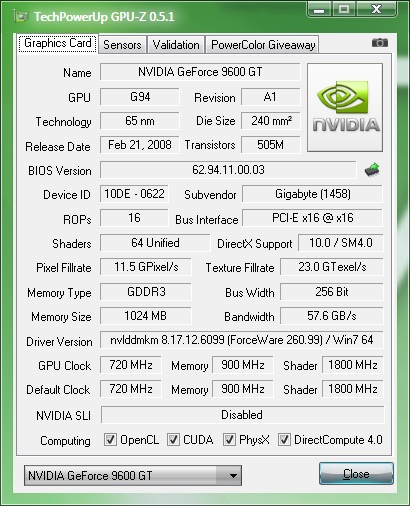Click the Default Clock field 720 MHz
Viewport: 412px width, 506px height.
tap(131, 389)
